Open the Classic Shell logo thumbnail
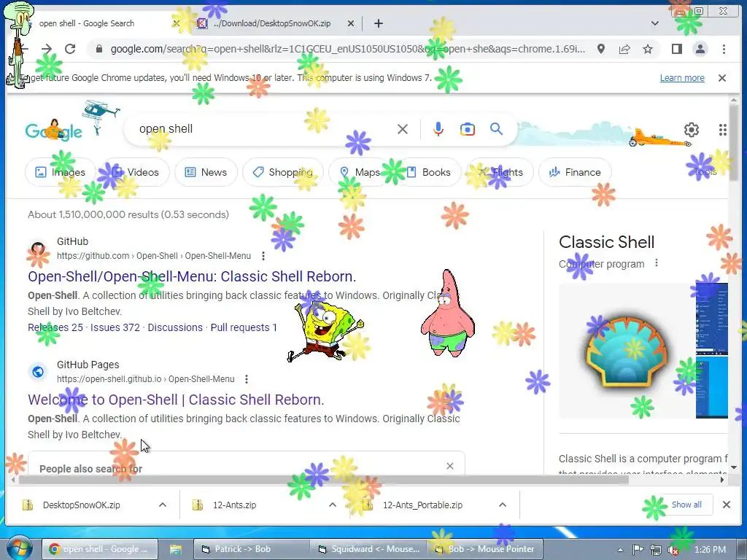This screenshot has height=560, width=747. (625, 352)
